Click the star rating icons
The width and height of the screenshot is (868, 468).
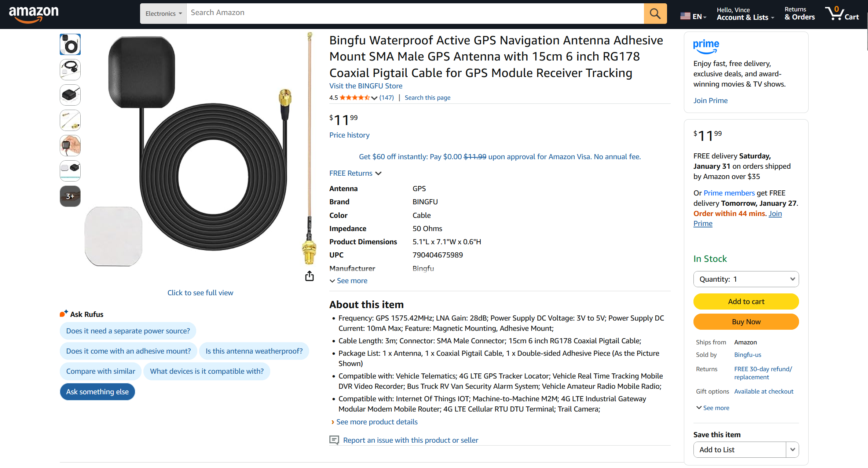click(x=354, y=98)
